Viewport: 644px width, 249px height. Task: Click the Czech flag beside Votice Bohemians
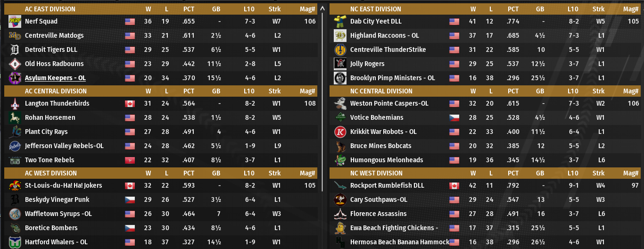tap(454, 118)
